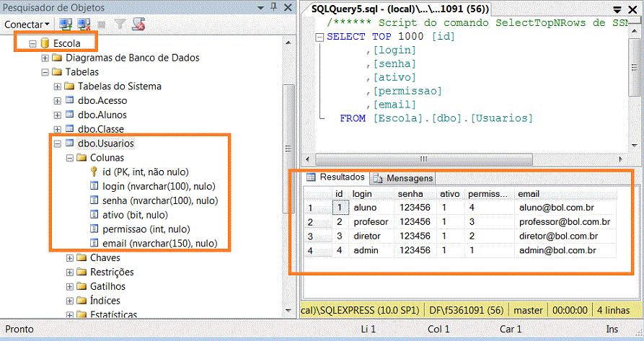
Task: Click Object Explorer scrollbar down arrow
Action: click(x=288, y=311)
